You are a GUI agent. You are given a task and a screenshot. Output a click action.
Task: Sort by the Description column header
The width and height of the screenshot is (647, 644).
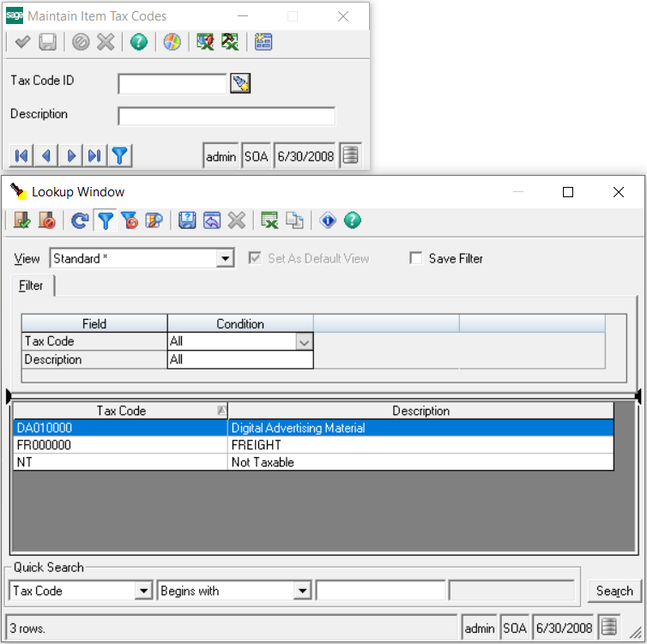[420, 411]
